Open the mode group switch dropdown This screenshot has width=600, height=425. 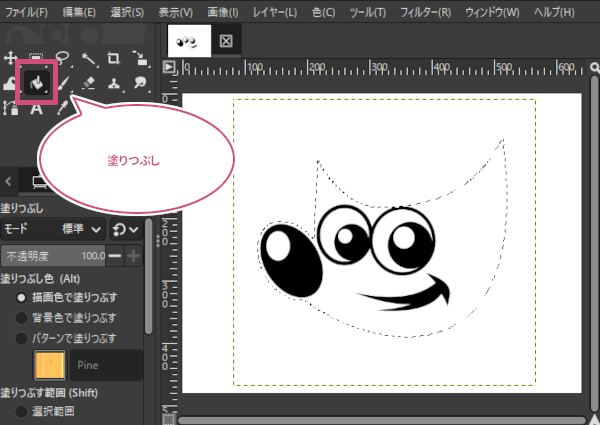[x=125, y=230]
